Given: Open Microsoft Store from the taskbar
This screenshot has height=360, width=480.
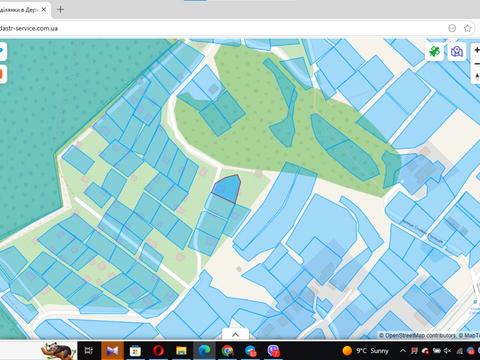Looking at the screenshot, I should point(135,351).
